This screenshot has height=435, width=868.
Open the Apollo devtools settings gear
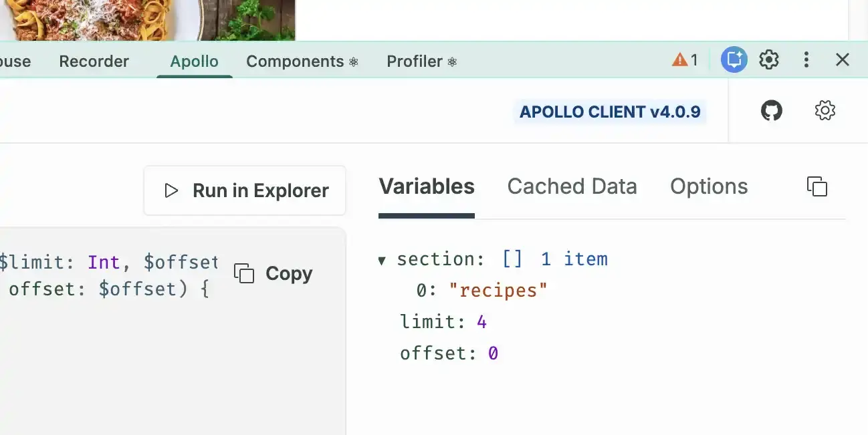[825, 110]
